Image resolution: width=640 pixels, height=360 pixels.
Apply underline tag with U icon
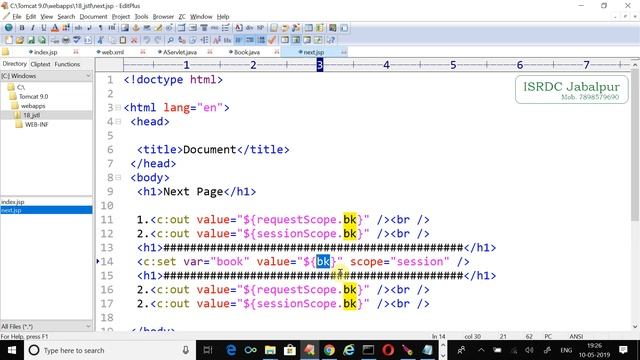click(44, 28)
